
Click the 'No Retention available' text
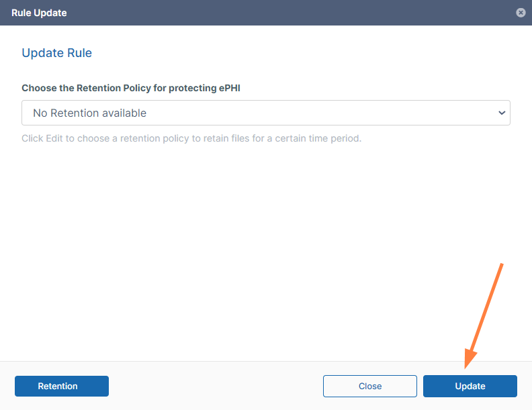click(x=89, y=113)
